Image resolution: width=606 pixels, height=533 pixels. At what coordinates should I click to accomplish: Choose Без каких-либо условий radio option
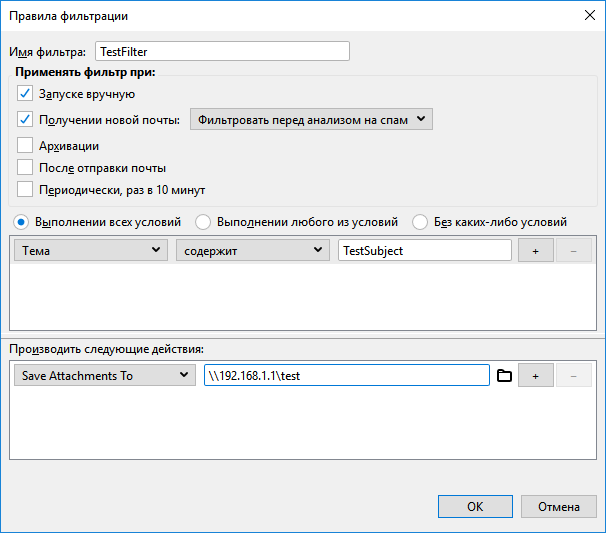click(x=420, y=222)
